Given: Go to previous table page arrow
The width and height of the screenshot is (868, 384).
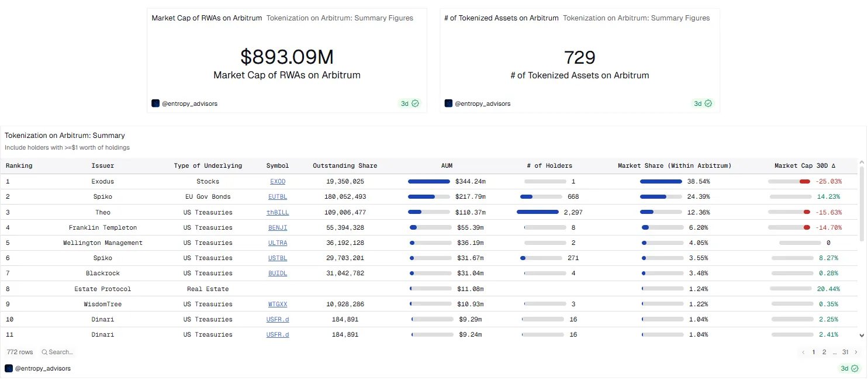Looking at the screenshot, I should pyautogui.click(x=803, y=352).
